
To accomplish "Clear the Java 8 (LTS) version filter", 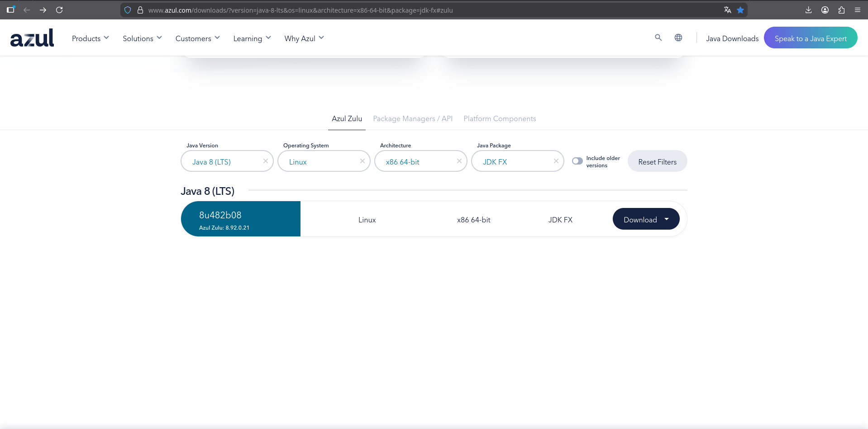I will point(266,161).
